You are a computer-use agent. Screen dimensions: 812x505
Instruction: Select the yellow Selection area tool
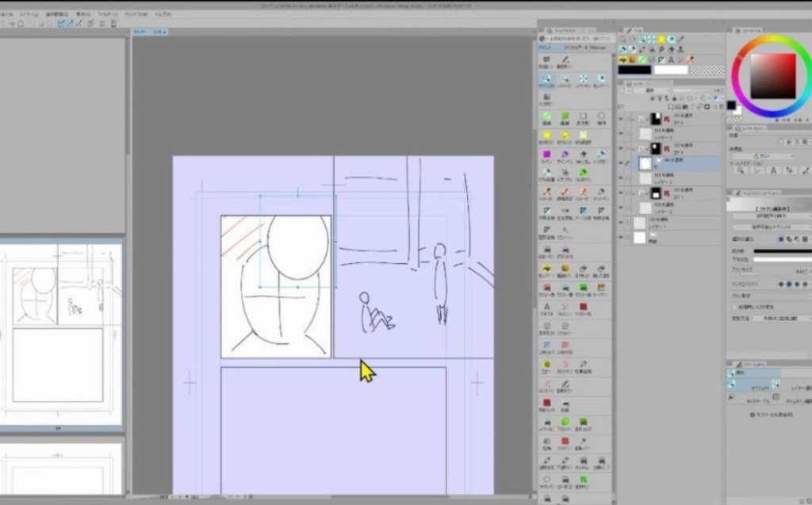(662, 40)
